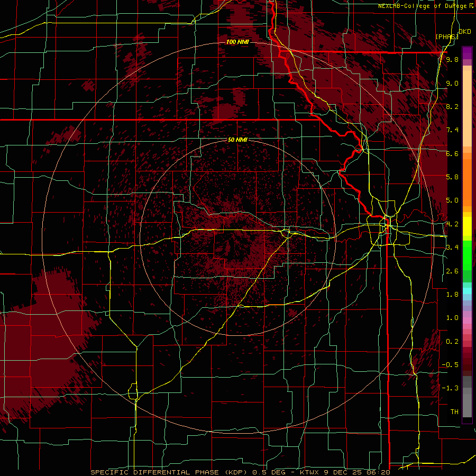Click the cyan segment of the color bar
476x476 pixels.
click(x=467, y=290)
